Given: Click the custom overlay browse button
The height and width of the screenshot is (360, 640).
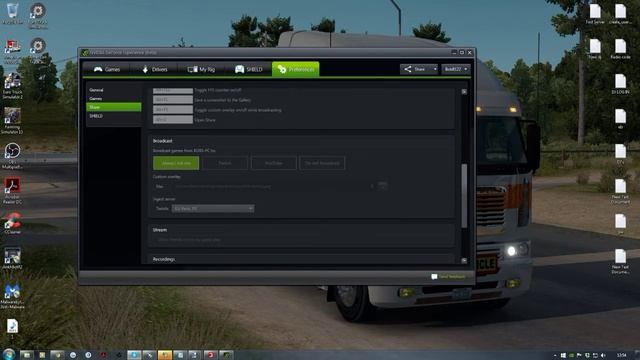Looking at the screenshot, I should [382, 186].
